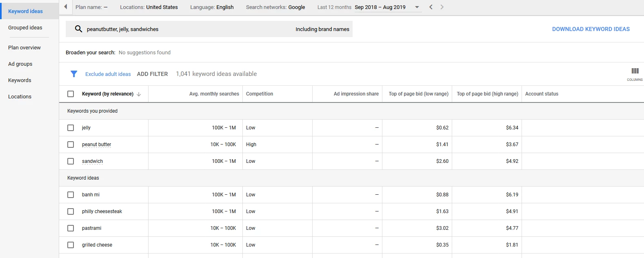Image resolution: width=644 pixels, height=258 pixels.
Task: Click the sandwich keyword text
Action: point(92,161)
